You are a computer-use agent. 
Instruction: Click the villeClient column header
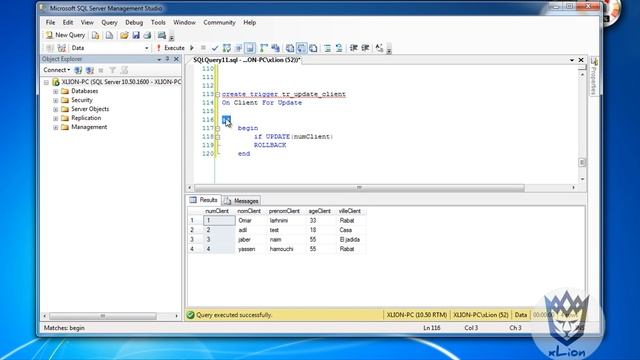pyautogui.click(x=350, y=211)
